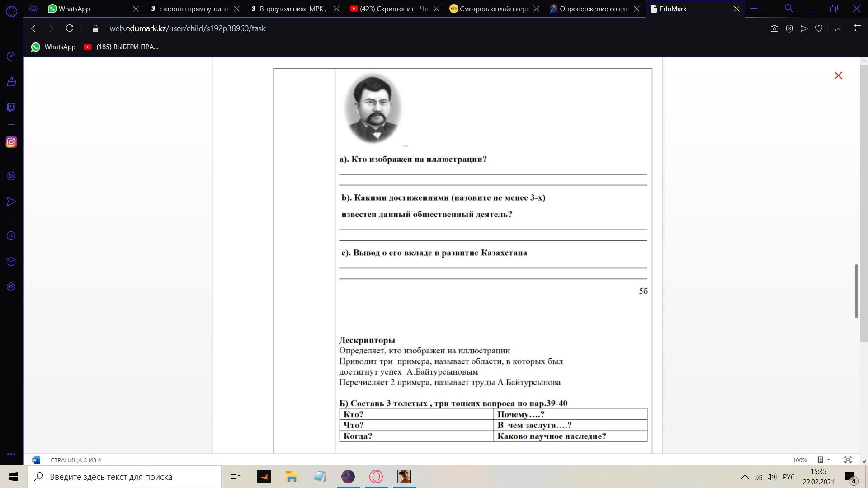The height and width of the screenshot is (488, 868).
Task: Show hidden system tray icons
Action: (745, 477)
